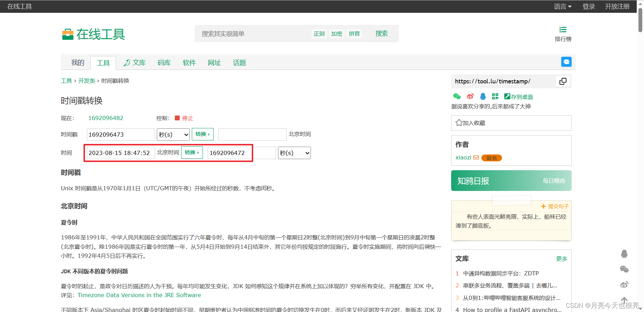Share page via Weibo icon
The height and width of the screenshot is (312, 644).
click(x=470, y=97)
